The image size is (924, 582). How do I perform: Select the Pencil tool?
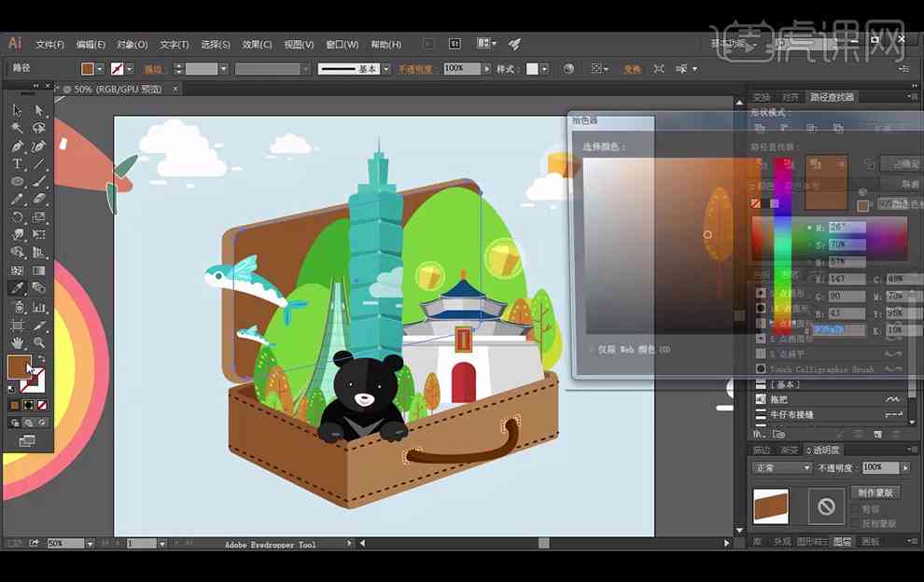click(17, 199)
